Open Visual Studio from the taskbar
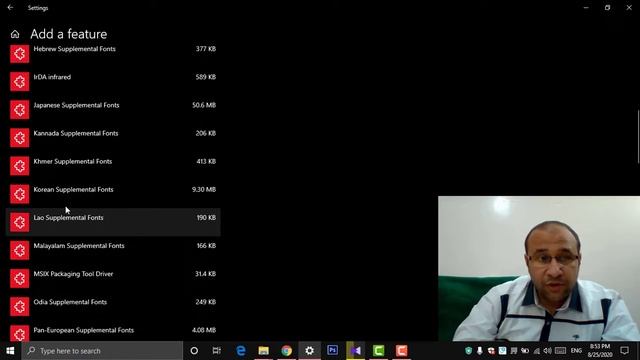The image size is (640, 360). [x=356, y=351]
